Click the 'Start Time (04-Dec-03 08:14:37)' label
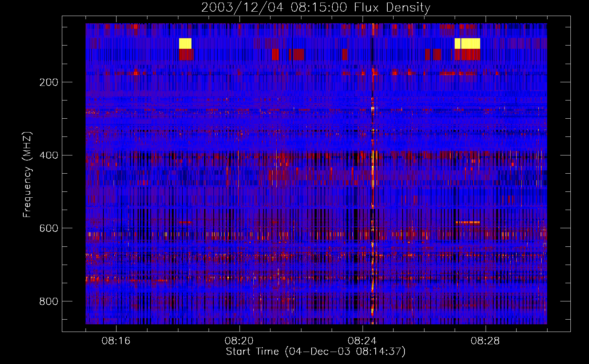This screenshot has height=364, width=589. [316, 352]
